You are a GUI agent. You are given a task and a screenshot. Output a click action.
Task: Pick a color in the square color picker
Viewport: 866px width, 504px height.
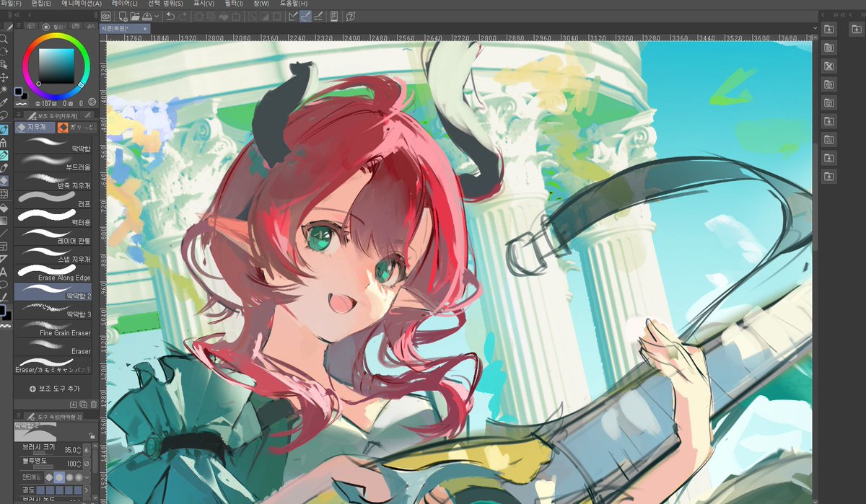56,66
